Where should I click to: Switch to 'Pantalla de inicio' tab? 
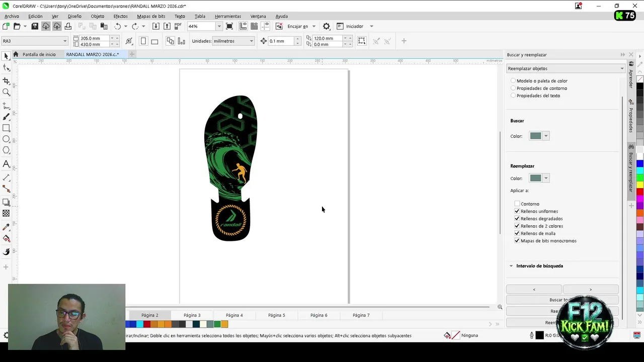pos(39,54)
